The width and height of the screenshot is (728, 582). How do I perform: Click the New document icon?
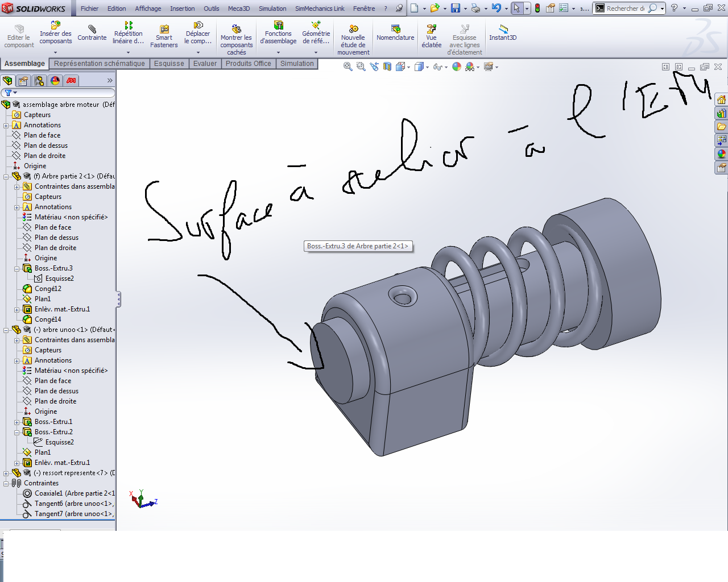click(x=415, y=8)
